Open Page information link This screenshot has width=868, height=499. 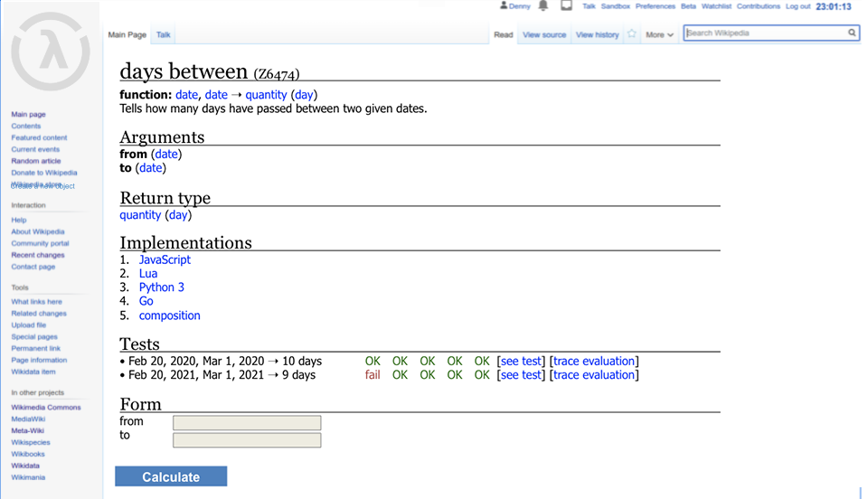[39, 360]
